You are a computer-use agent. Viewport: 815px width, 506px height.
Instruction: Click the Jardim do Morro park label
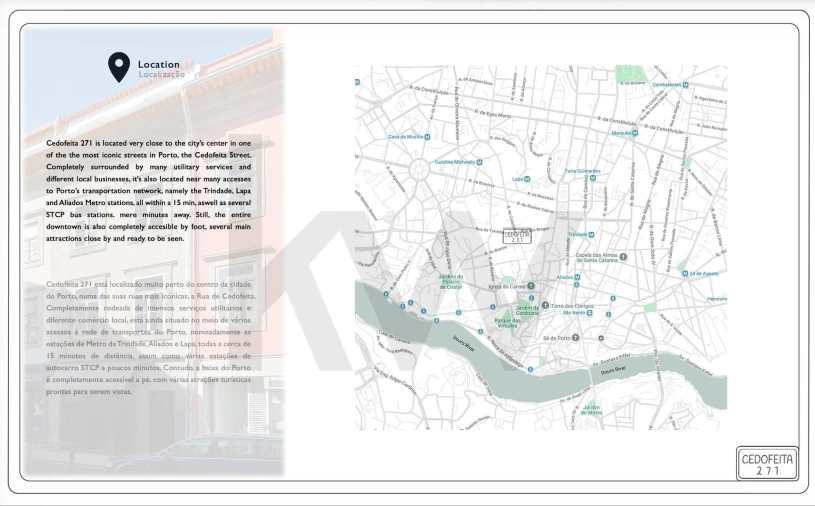click(x=592, y=409)
